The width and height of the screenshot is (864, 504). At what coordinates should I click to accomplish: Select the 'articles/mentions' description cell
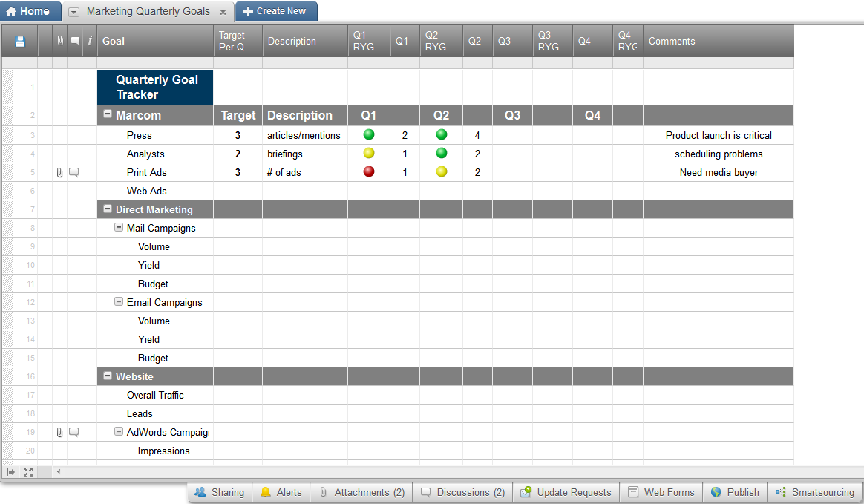(305, 136)
